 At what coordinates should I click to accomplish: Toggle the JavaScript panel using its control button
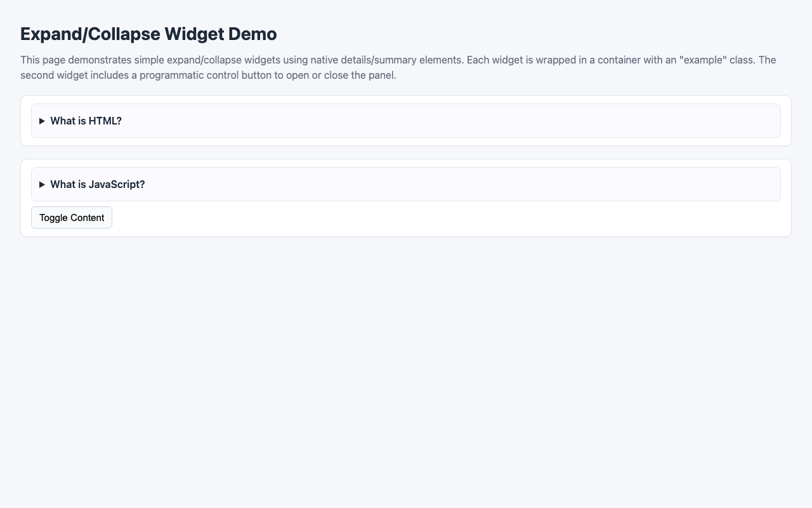pyautogui.click(x=71, y=217)
